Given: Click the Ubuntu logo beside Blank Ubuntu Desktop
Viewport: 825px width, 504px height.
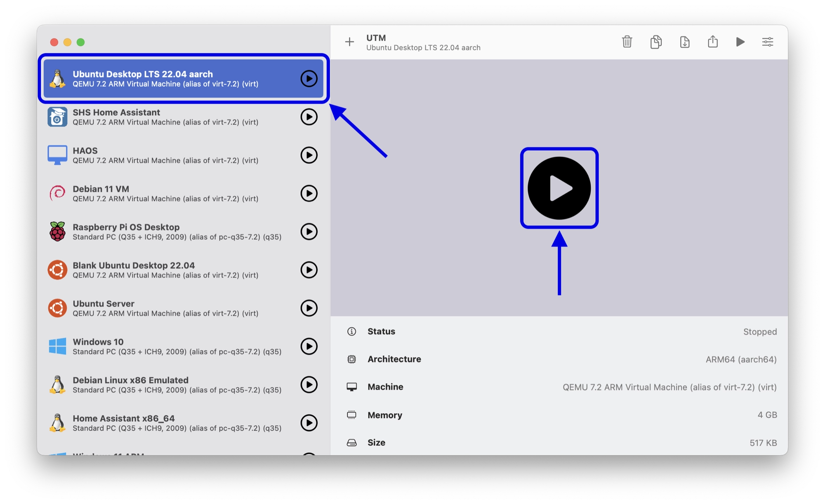Looking at the screenshot, I should [57, 270].
